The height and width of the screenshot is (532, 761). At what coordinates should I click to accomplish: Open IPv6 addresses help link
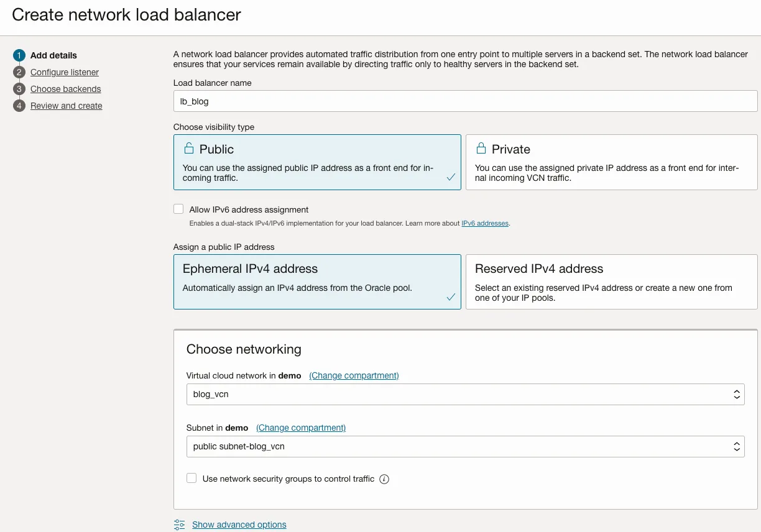(x=485, y=223)
